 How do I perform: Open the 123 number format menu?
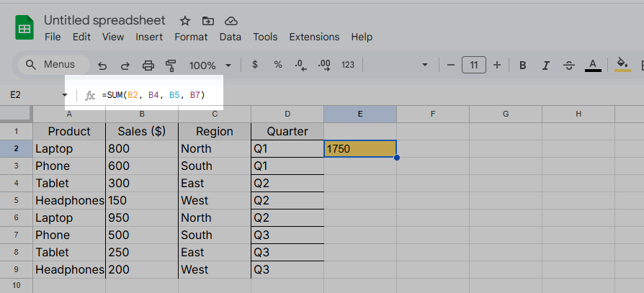(348, 65)
